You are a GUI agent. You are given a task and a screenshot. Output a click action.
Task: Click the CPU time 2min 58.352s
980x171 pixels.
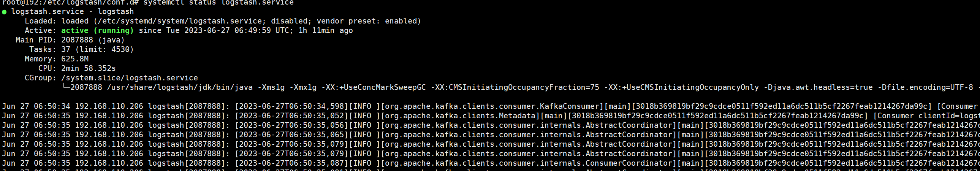tap(88, 68)
